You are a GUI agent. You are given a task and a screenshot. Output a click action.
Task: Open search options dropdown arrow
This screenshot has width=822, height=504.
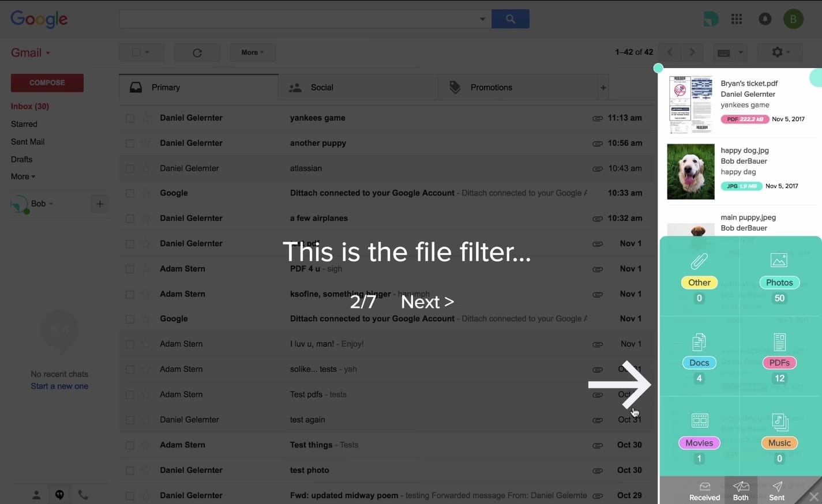pos(482,19)
